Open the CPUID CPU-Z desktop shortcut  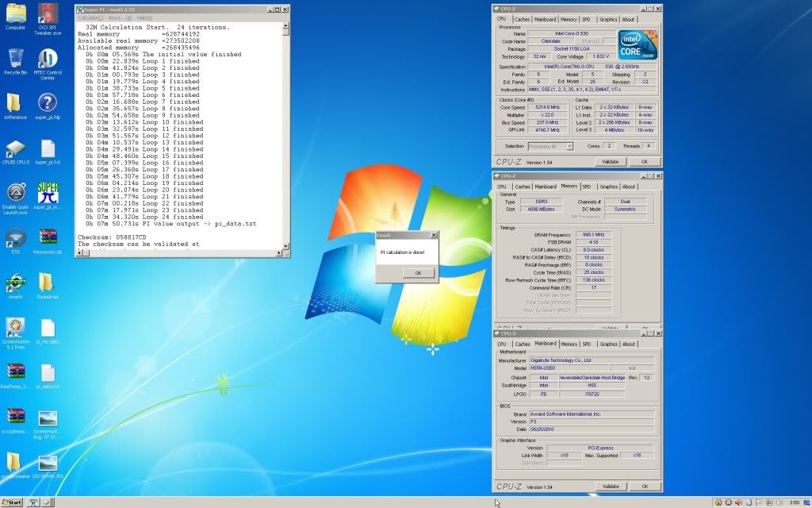16,148
